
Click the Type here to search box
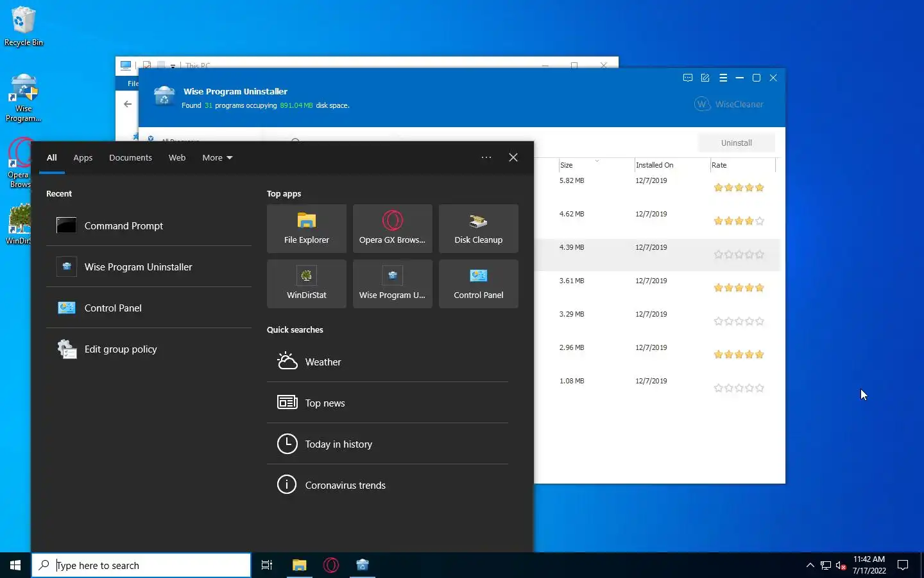coord(141,565)
